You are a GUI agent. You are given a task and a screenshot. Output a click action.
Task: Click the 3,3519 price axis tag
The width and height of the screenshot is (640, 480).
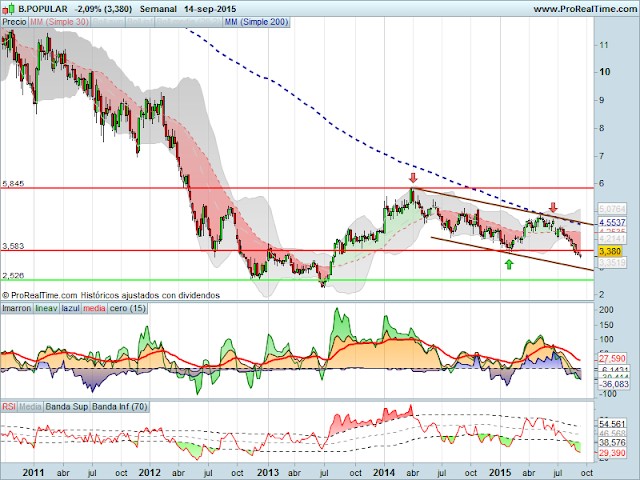(612, 262)
